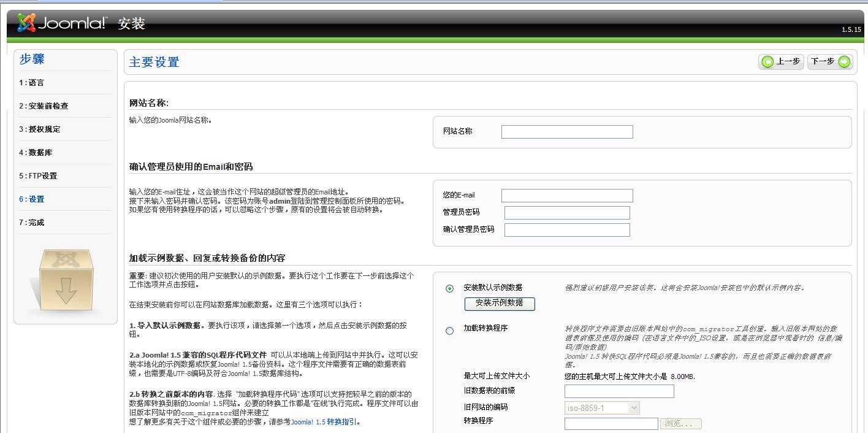The image size is (868, 433).
Task: Focus the 网站名称 input field
Action: [567, 132]
